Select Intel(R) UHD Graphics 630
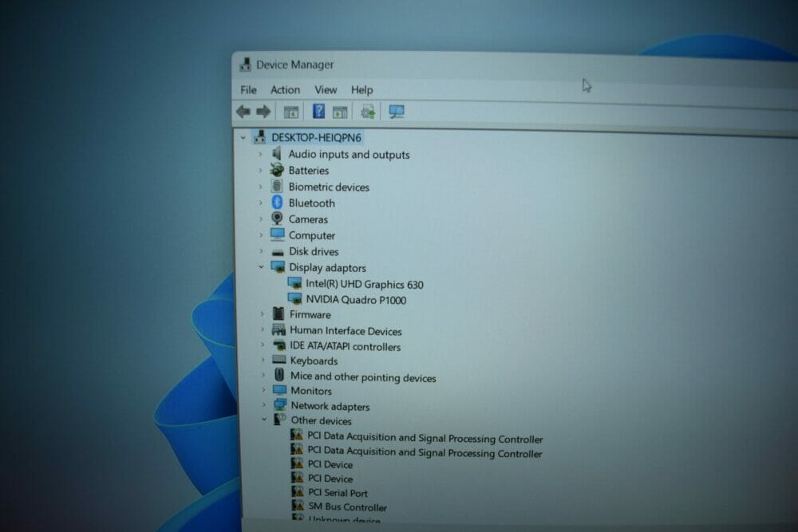798x532 pixels. 365,284
